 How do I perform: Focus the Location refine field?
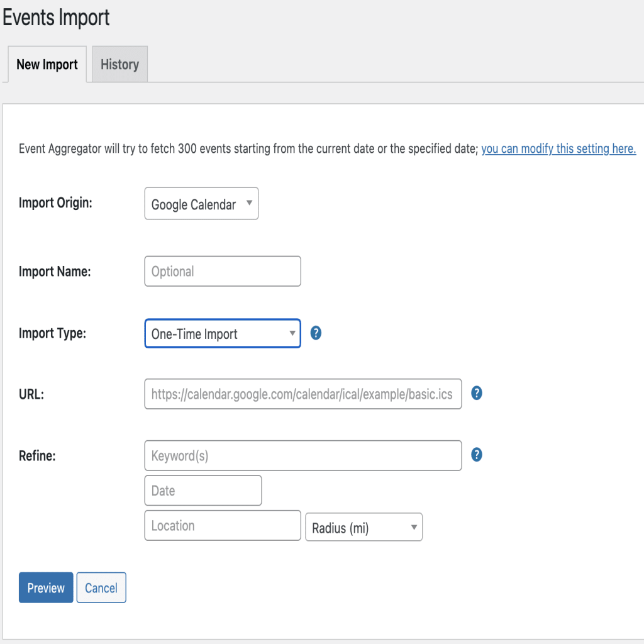(223, 525)
